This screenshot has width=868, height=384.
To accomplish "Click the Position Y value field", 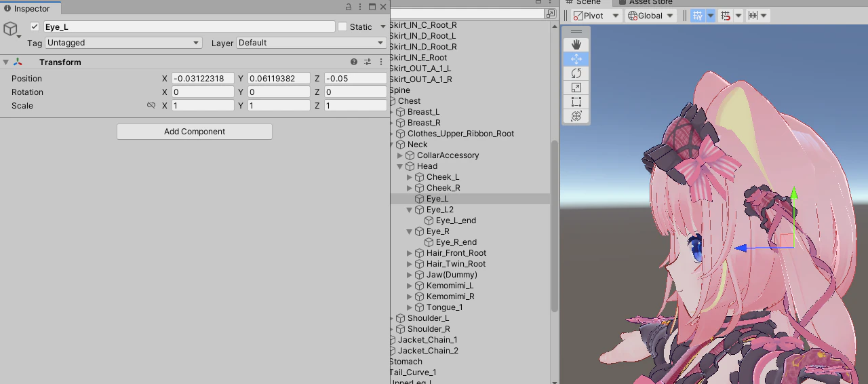I will (x=279, y=79).
